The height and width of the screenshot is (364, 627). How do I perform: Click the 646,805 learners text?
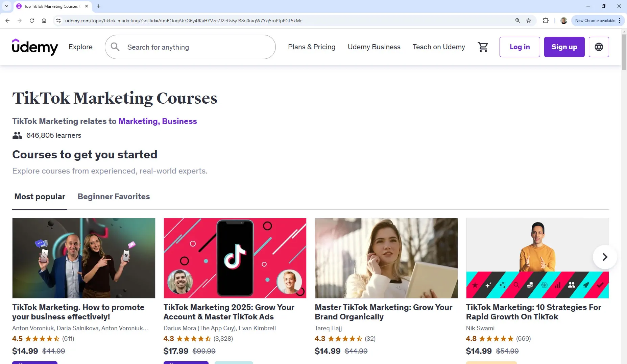point(54,135)
